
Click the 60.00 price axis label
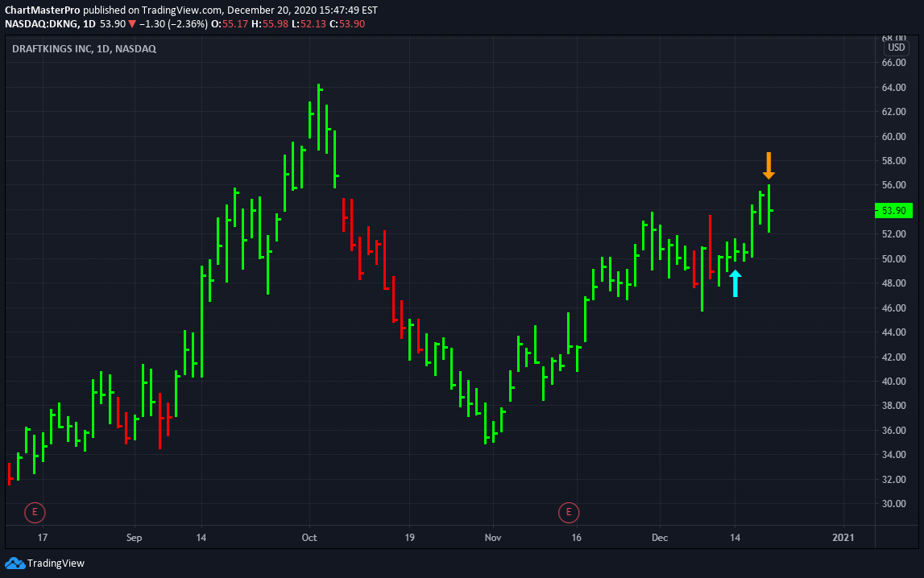pos(894,136)
